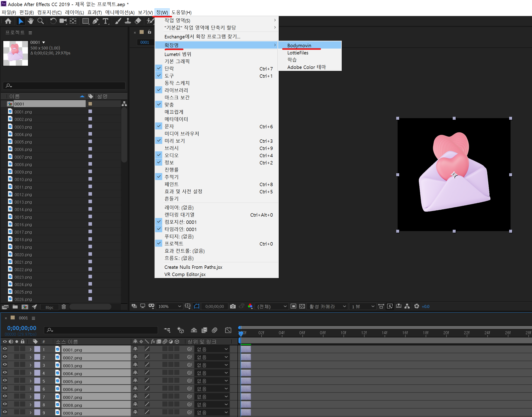Image resolution: width=532 pixels, height=417 pixels.
Task: Select the Rectangle shape tool
Action: (x=85, y=21)
